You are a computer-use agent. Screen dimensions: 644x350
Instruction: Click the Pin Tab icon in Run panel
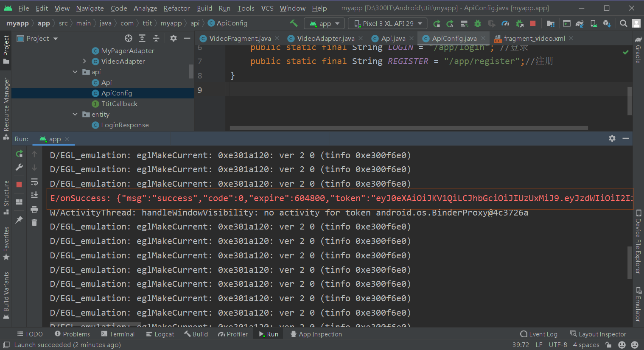click(19, 219)
